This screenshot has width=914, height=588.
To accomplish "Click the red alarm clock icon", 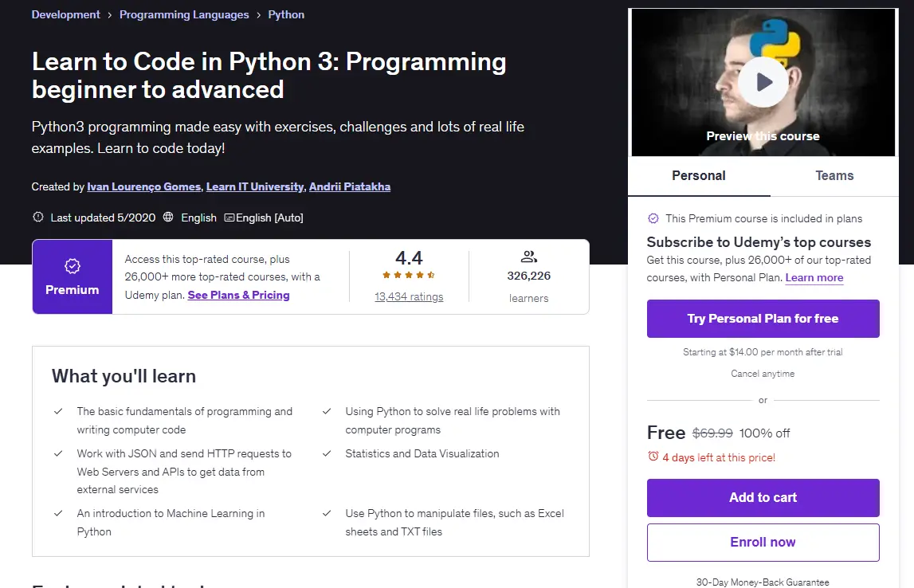I will pyautogui.click(x=653, y=457).
